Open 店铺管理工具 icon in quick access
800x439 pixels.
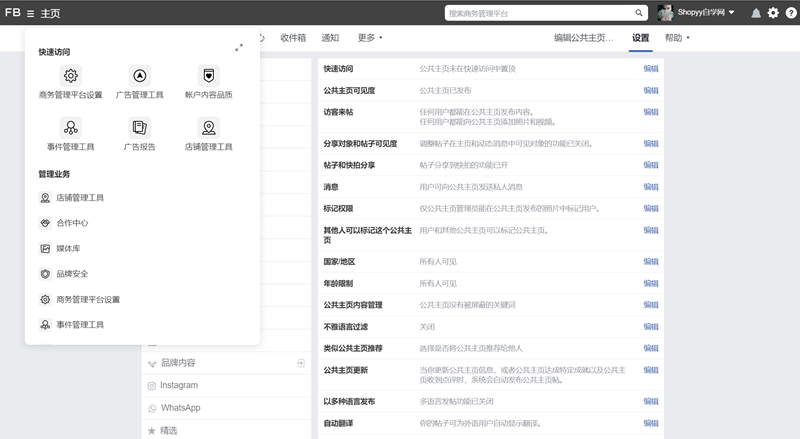(x=208, y=128)
